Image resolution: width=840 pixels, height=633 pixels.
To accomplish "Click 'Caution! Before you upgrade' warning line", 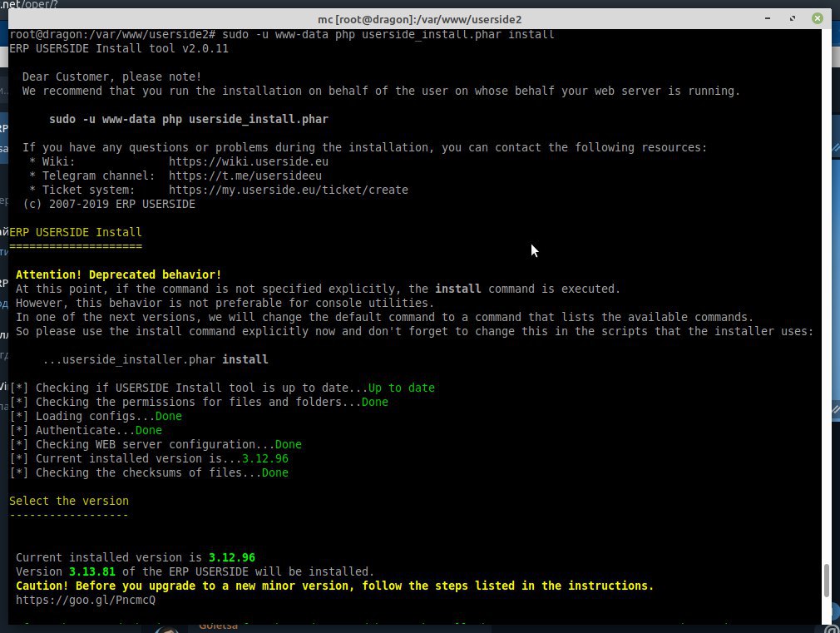I will click(x=335, y=586).
